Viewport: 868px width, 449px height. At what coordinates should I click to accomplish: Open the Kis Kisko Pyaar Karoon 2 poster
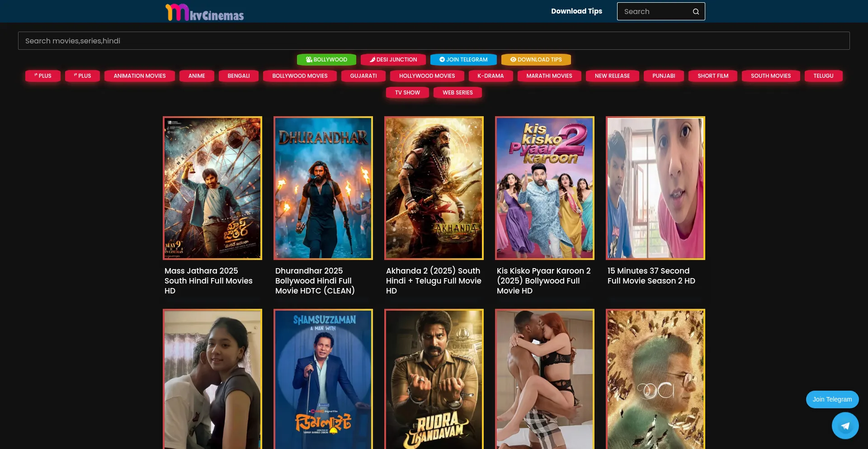pos(544,188)
